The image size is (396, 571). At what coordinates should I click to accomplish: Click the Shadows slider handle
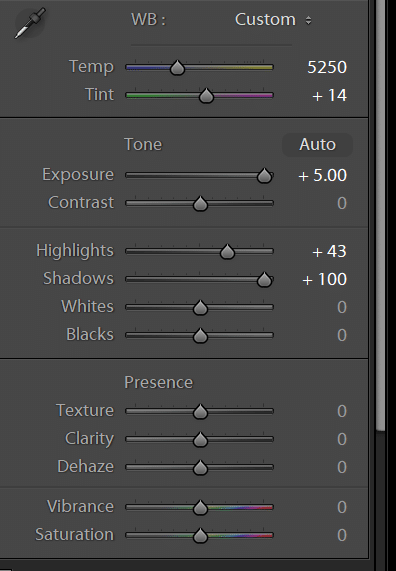pyautogui.click(x=264, y=280)
